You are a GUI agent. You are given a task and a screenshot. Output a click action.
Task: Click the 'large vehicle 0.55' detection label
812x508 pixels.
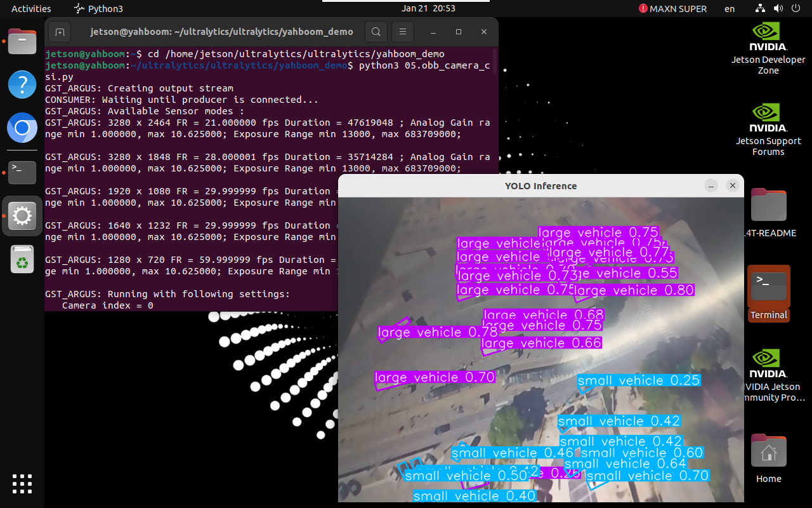pyautogui.click(x=625, y=273)
